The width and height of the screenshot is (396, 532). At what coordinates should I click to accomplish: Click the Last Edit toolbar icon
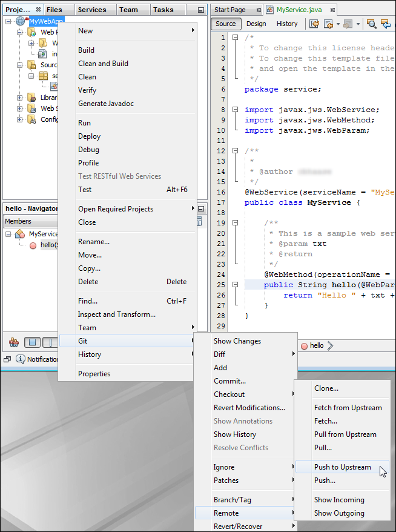coord(314,24)
